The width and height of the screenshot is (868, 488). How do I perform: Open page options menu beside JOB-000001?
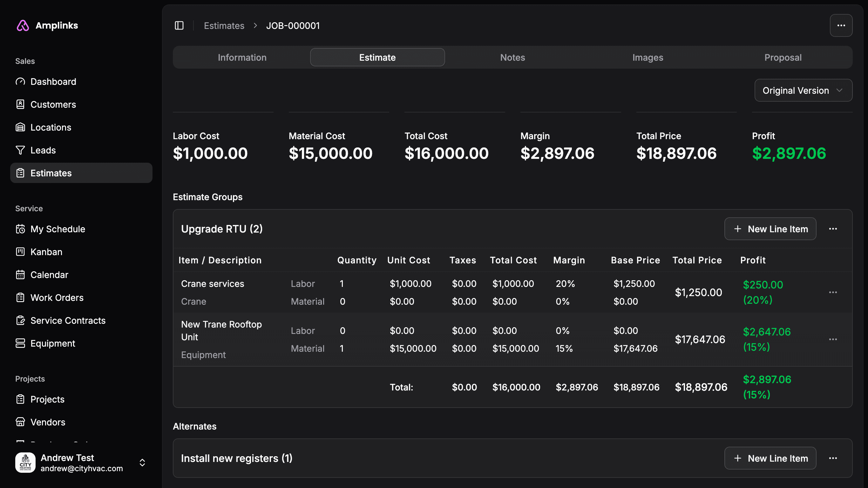click(841, 26)
